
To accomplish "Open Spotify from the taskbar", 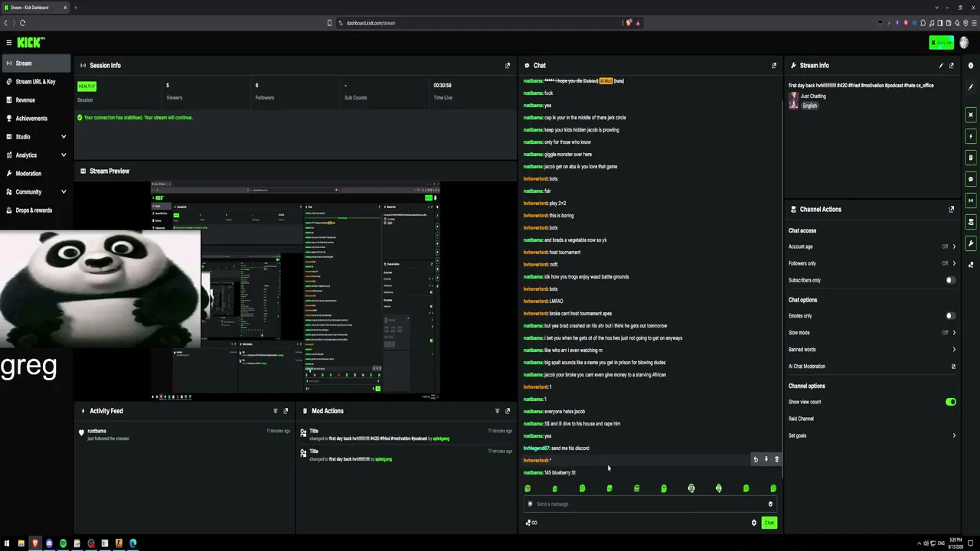I will click(63, 543).
